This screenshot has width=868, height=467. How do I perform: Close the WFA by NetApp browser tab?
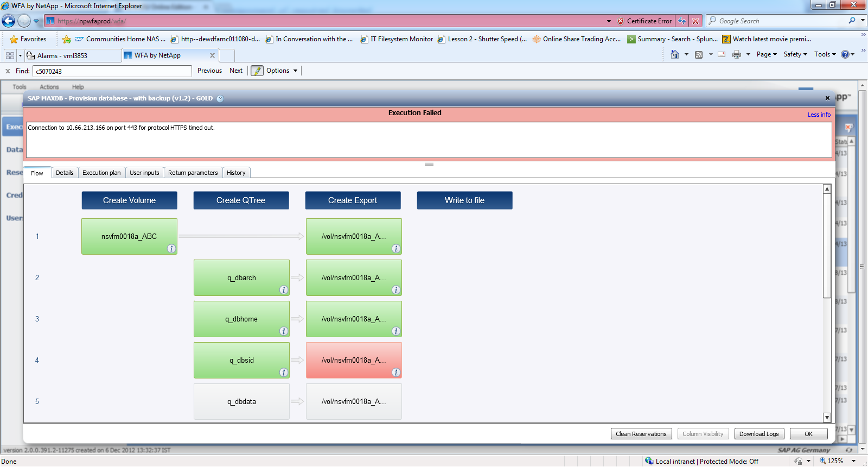tap(212, 55)
